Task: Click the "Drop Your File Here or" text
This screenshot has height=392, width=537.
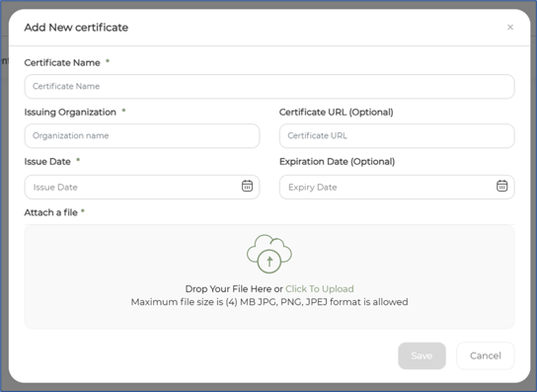Action: pos(234,289)
